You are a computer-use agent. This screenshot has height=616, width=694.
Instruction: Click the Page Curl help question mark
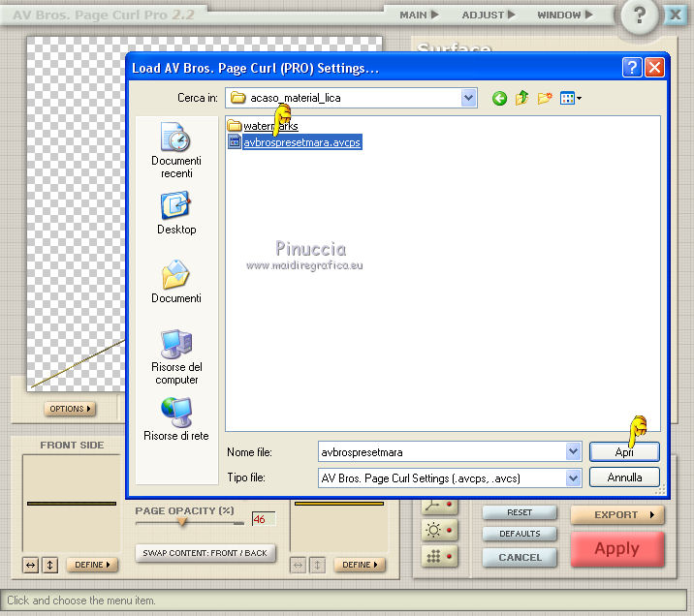[x=639, y=15]
